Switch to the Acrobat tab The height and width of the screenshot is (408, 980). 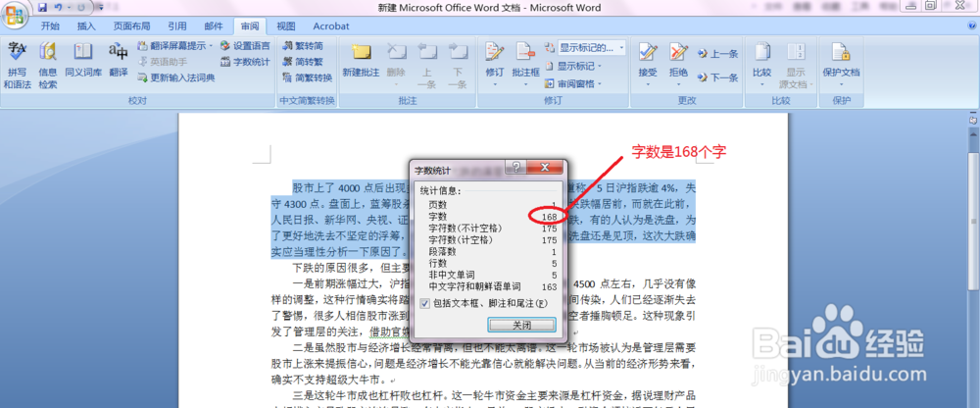pyautogui.click(x=330, y=26)
